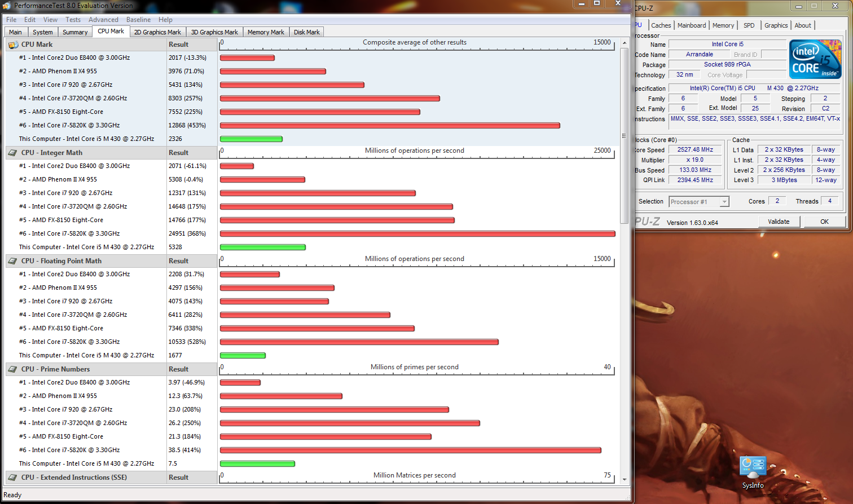Click the vertical scrollbar thumb in results
The height and width of the screenshot is (504, 853).
[624, 136]
